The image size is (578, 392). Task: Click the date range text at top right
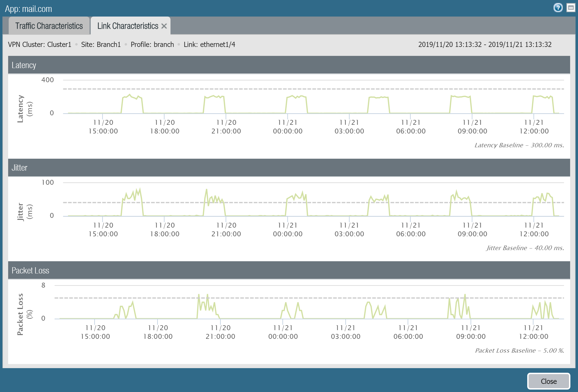(485, 44)
